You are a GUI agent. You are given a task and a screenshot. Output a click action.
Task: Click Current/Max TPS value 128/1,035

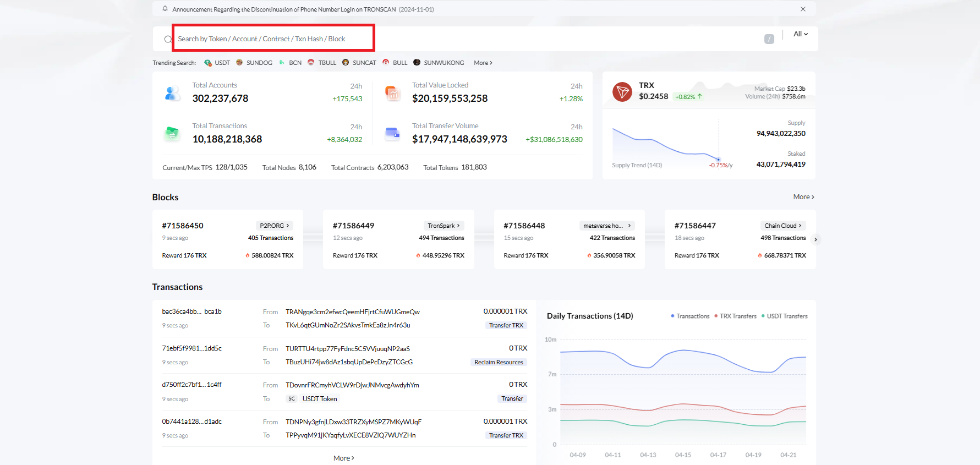[232, 167]
